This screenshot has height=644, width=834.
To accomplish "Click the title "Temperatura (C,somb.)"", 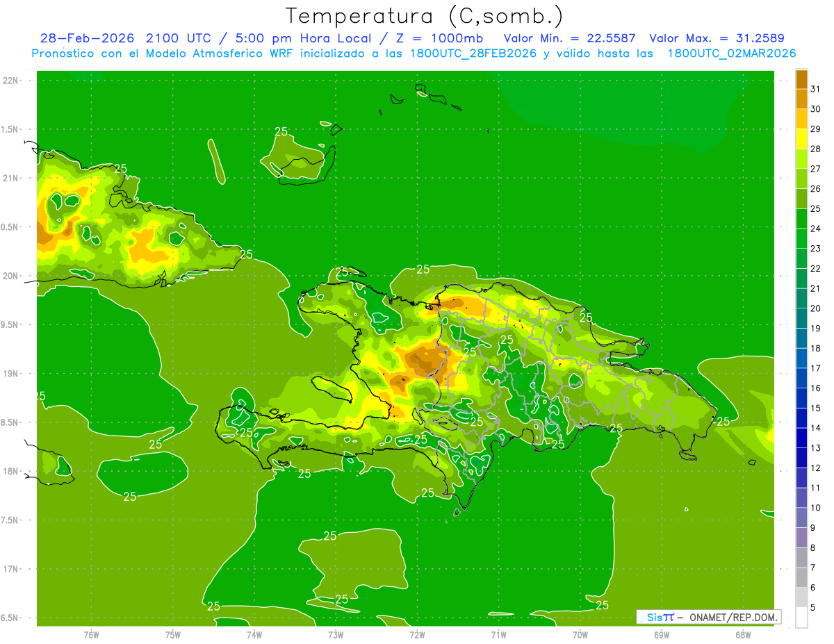I will [425, 17].
